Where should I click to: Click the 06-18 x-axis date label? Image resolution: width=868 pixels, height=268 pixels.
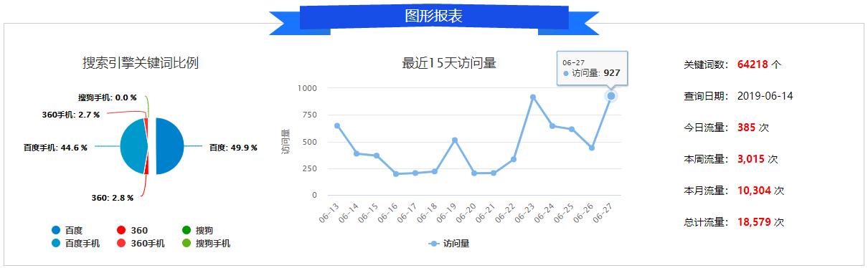pos(427,212)
